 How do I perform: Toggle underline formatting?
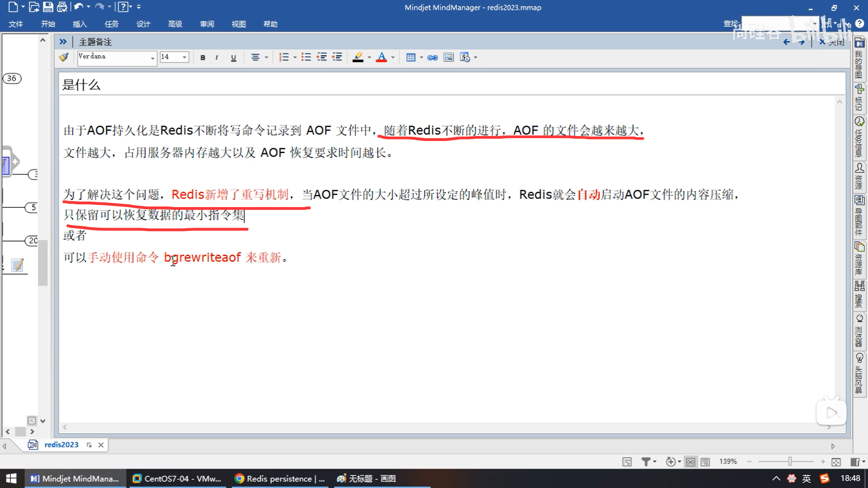(x=233, y=57)
